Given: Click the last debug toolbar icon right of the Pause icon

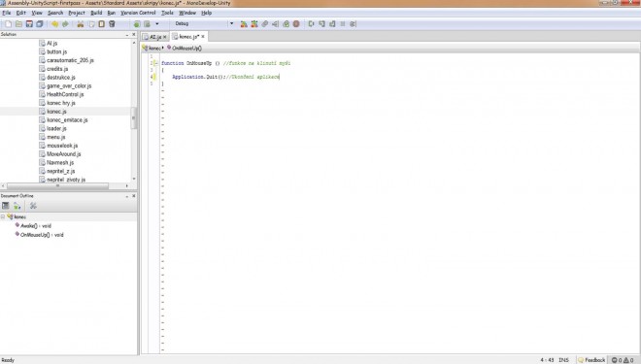Looking at the screenshot, I should [354, 24].
